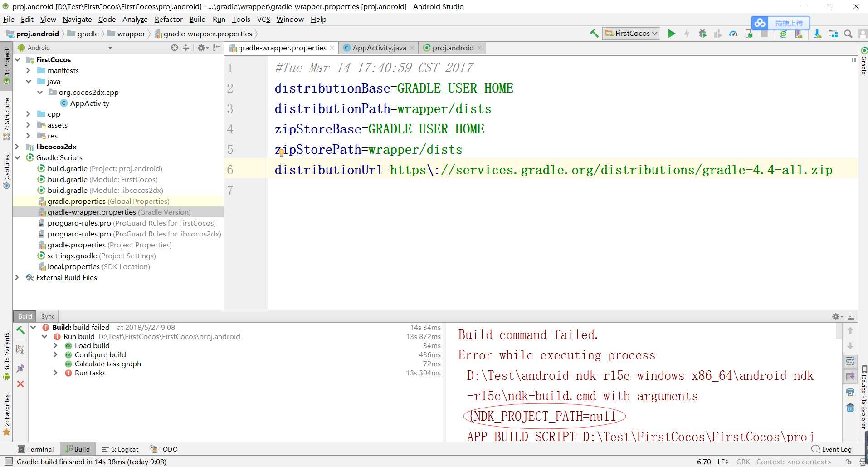Toggle tool window bars in status bar corner
The image size is (868, 467).
[8, 462]
